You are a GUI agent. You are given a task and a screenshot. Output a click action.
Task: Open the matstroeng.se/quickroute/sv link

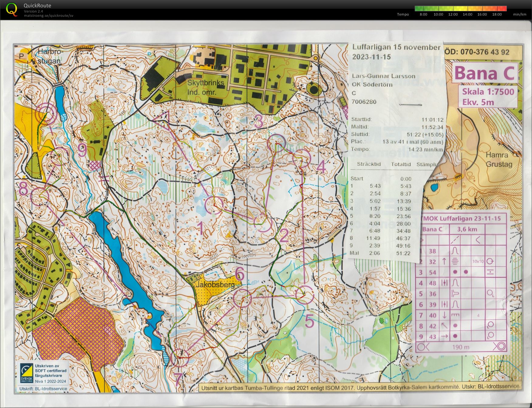click(49, 16)
